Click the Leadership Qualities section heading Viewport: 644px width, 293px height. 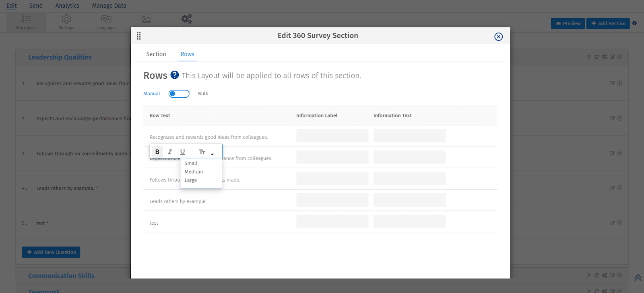(x=60, y=57)
